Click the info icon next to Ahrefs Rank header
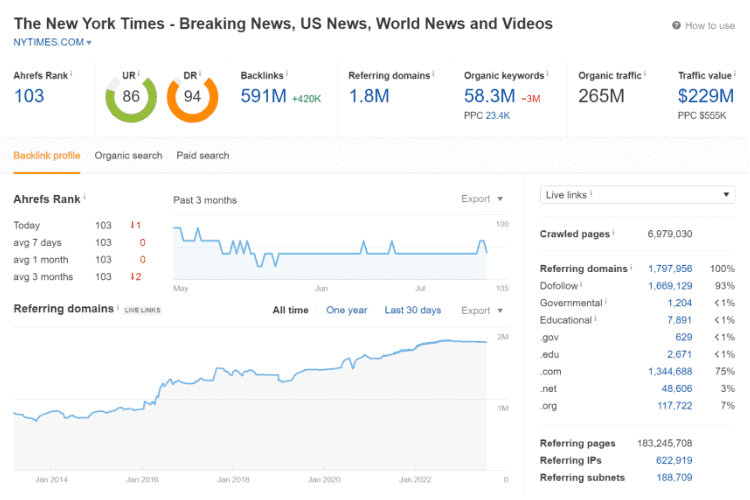 pyautogui.click(x=71, y=73)
